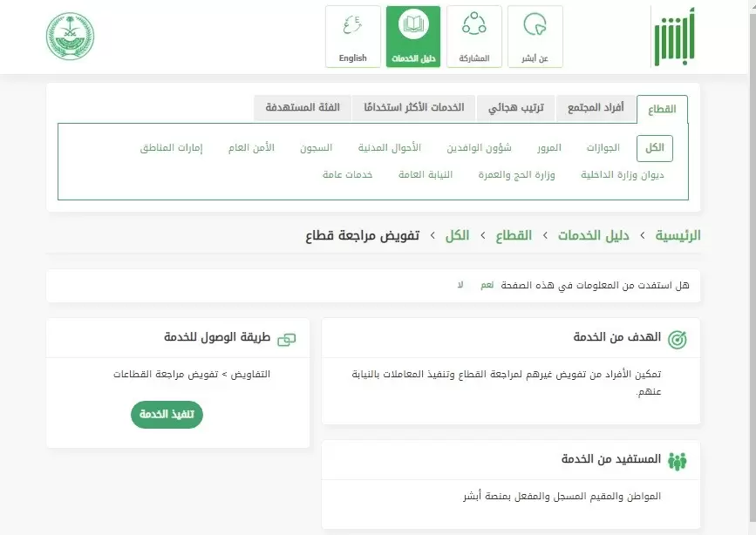
Task: Click the المستفيد من الخدمة heading
Action: coord(611,459)
